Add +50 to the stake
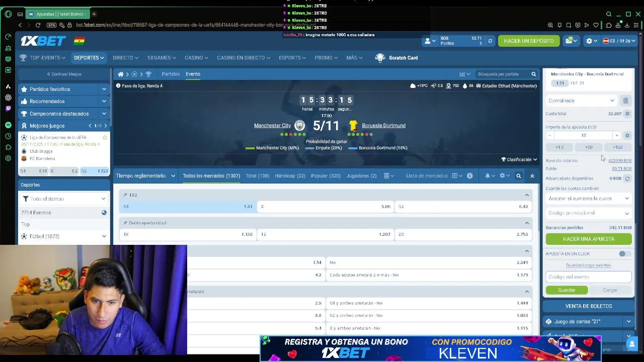 (589, 147)
